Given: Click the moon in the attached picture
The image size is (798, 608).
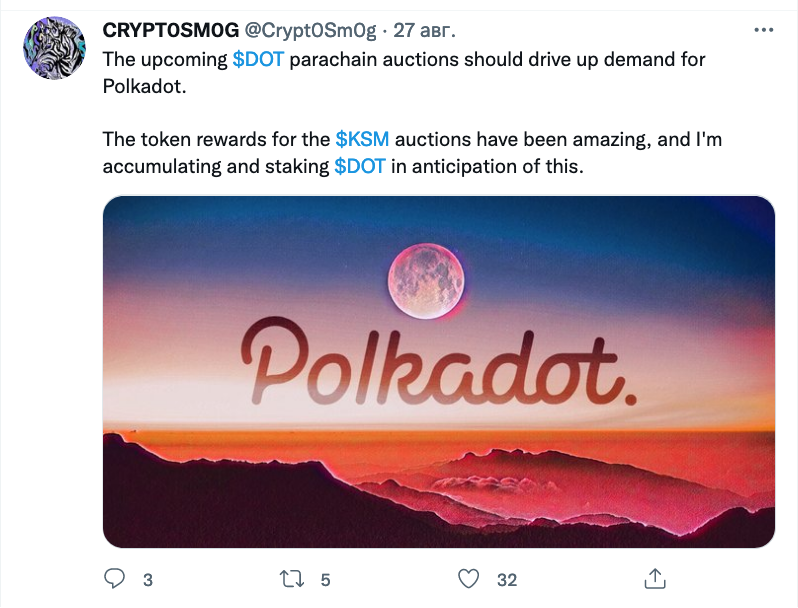Looking at the screenshot, I should coord(426,281).
